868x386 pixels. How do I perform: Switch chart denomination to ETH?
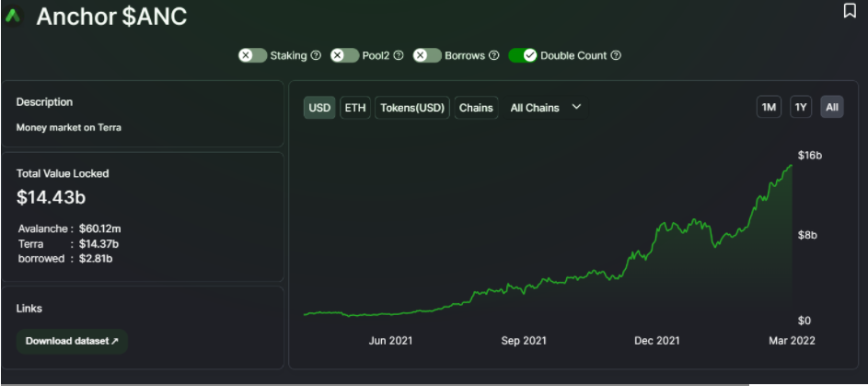(x=355, y=108)
